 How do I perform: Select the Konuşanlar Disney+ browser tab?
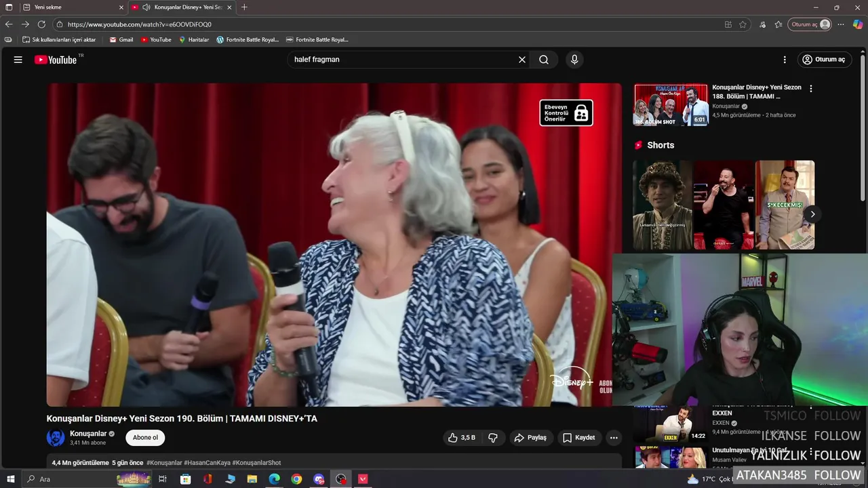coord(182,7)
